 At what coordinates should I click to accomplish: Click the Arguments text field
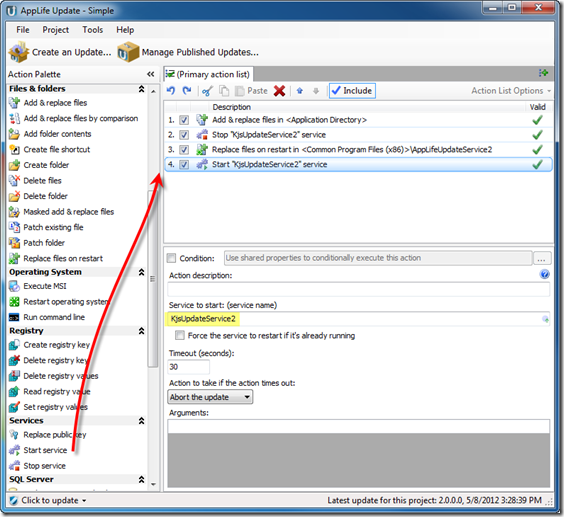pyautogui.click(x=359, y=426)
